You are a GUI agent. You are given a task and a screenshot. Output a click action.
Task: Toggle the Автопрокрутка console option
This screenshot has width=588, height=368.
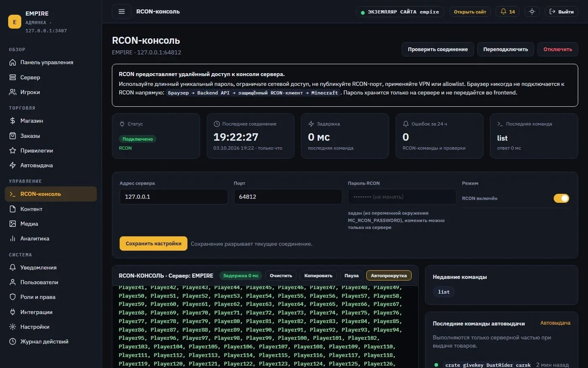tap(388, 275)
